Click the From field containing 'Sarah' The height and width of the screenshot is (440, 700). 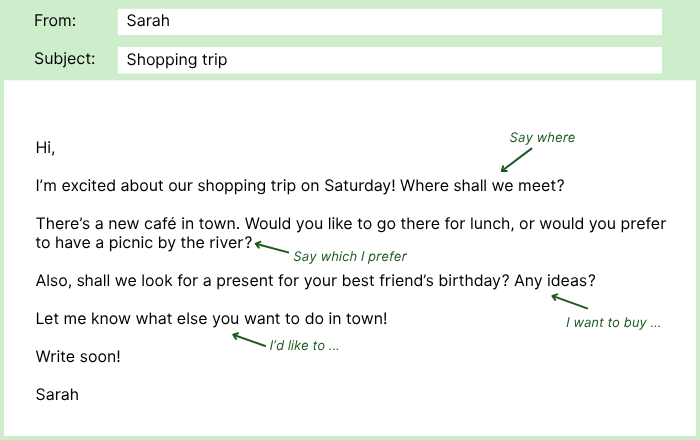[389, 21]
